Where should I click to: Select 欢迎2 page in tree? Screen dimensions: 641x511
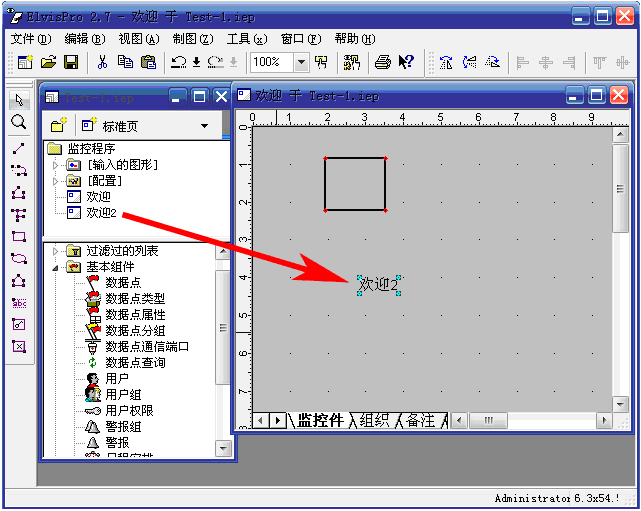(x=103, y=213)
